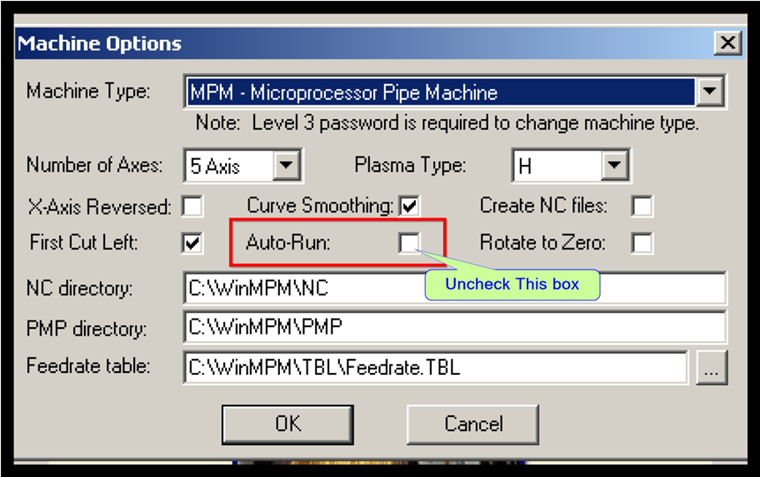760x477 pixels.
Task: Click the First Cut Left label
Action: (x=83, y=242)
